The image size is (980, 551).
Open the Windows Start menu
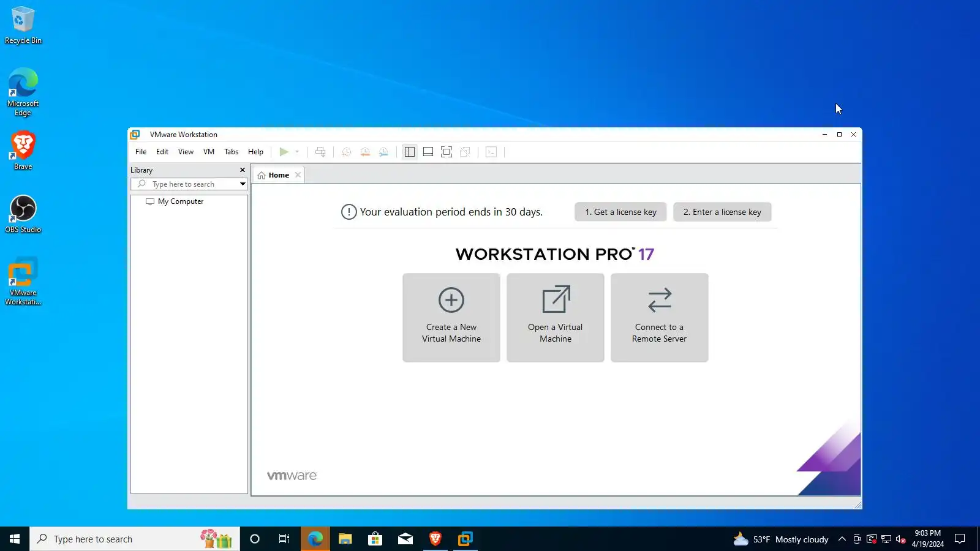tap(15, 539)
